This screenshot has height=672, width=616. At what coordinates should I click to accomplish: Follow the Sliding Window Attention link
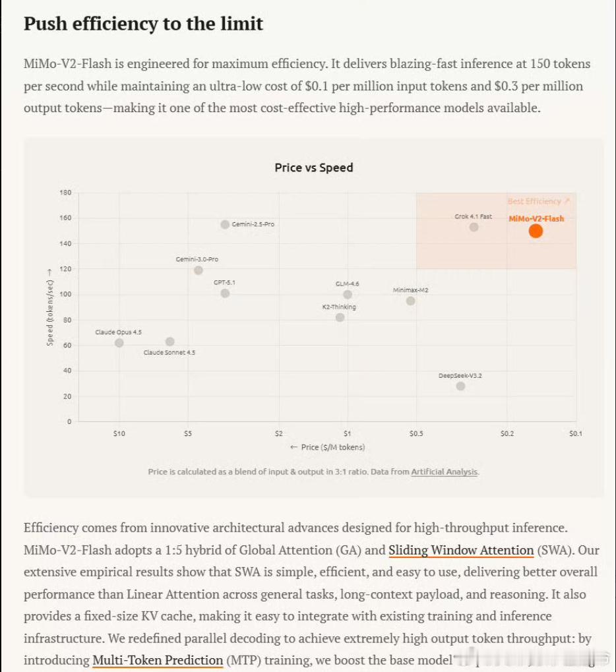point(461,550)
